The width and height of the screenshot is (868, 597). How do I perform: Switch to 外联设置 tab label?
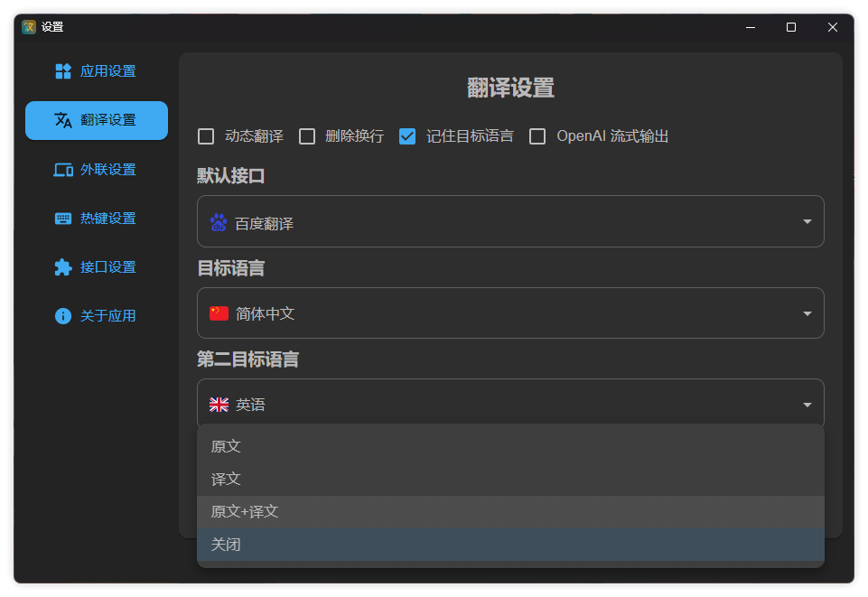(108, 169)
